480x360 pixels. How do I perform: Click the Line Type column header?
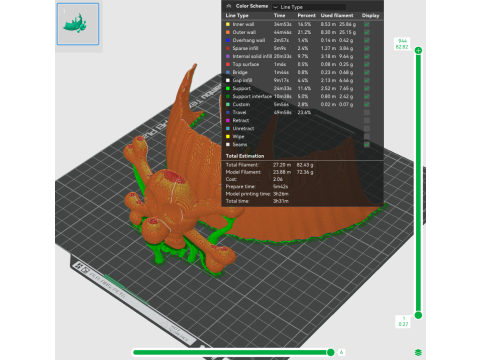[237, 16]
